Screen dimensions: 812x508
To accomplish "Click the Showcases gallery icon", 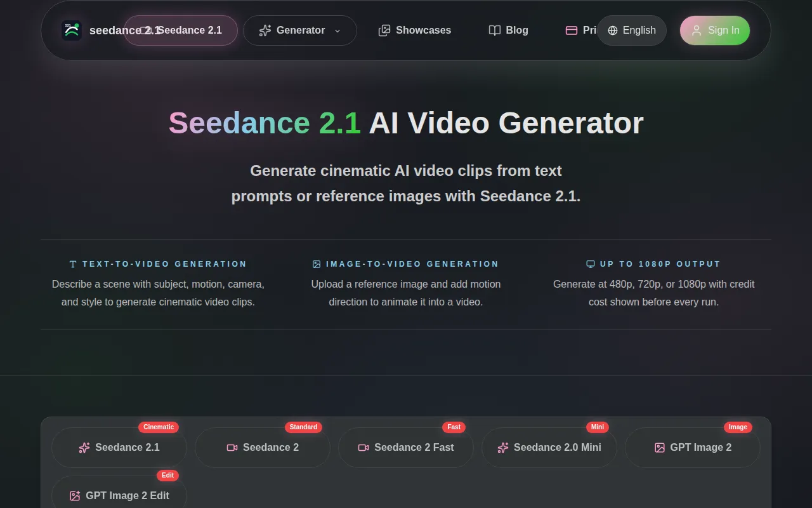I will pos(384,30).
